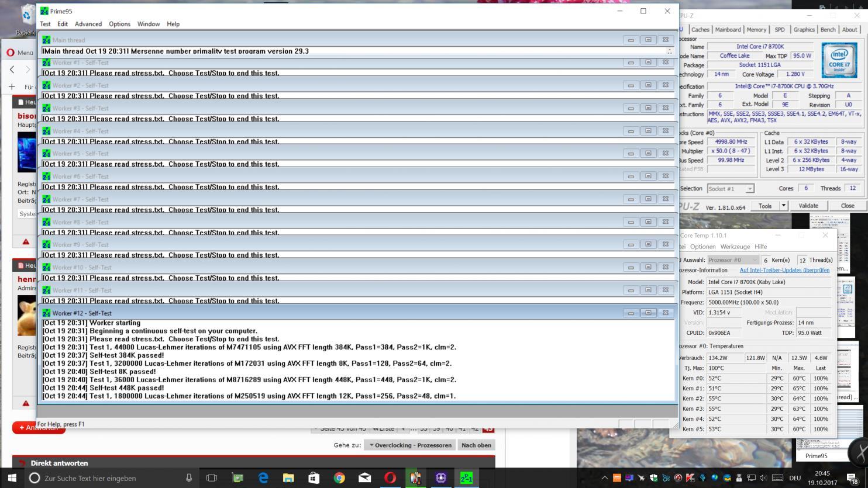Open Task View from the taskbar
This screenshot has width=868, height=488.
click(212, 478)
